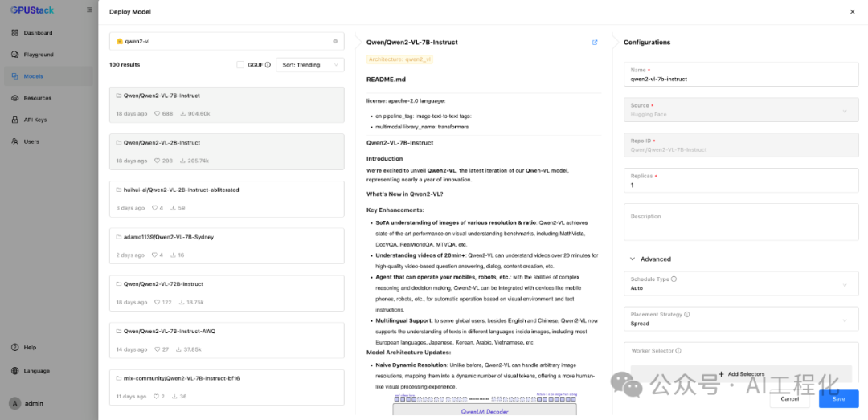This screenshot has height=420, width=868.
Task: Open the model page with the external link icon
Action: (595, 42)
